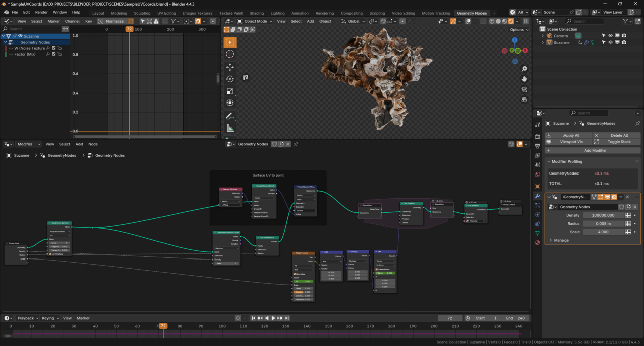The height and width of the screenshot is (346, 644).
Task: Switch viewport to rendered shading mode
Action: tap(511, 21)
